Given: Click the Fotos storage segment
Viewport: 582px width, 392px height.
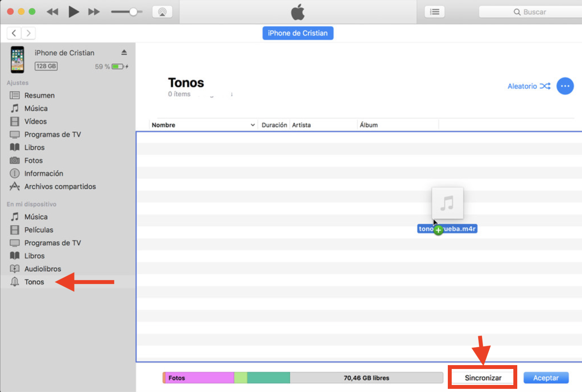Looking at the screenshot, I should point(199,378).
